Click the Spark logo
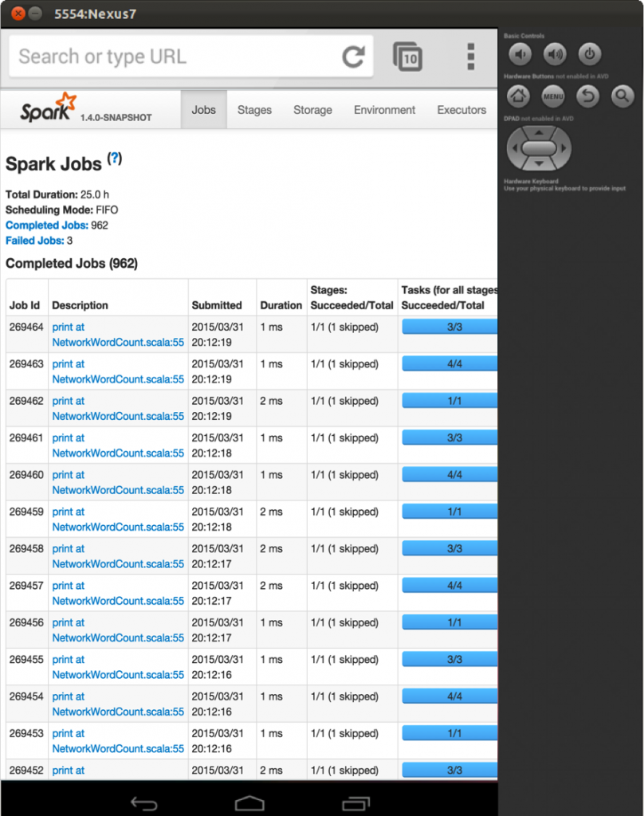 [49, 108]
